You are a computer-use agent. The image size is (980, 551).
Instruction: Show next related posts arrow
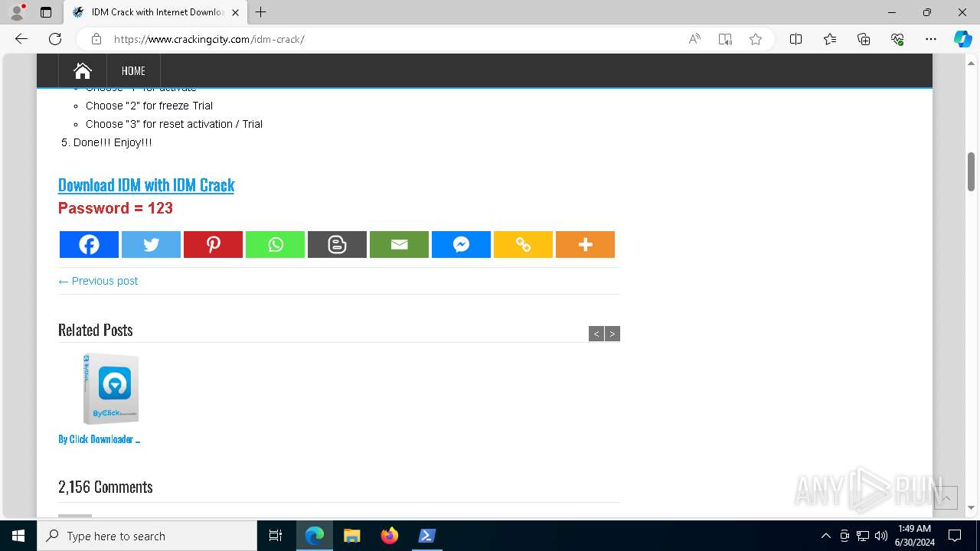click(x=612, y=334)
